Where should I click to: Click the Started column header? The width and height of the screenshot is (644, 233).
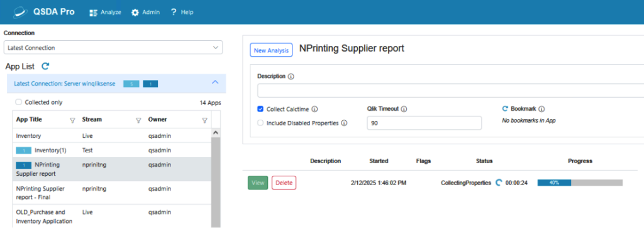pos(379,161)
